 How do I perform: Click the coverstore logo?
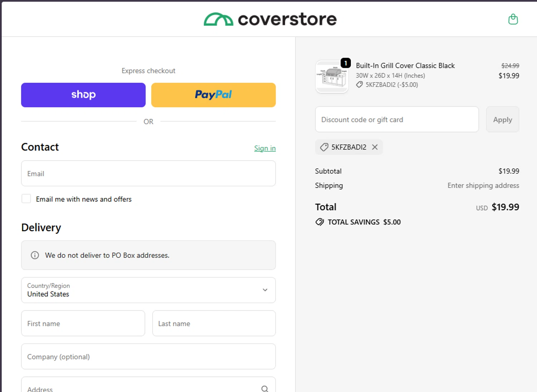coord(270,19)
